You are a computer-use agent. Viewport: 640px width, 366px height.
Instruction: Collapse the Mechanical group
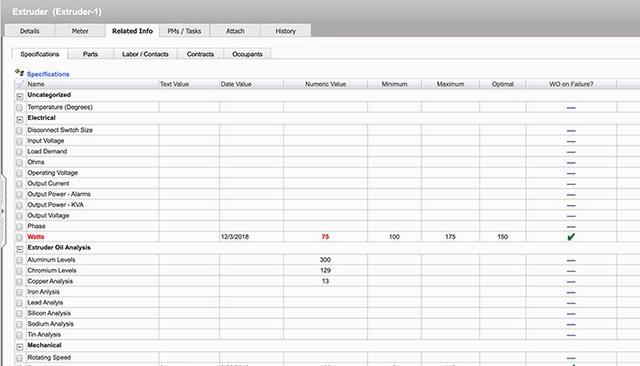[20, 347]
